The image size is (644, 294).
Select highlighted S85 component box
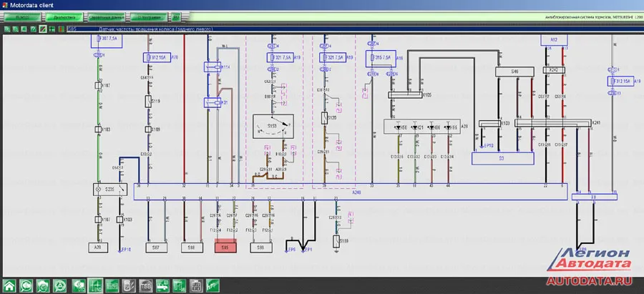coord(225,247)
